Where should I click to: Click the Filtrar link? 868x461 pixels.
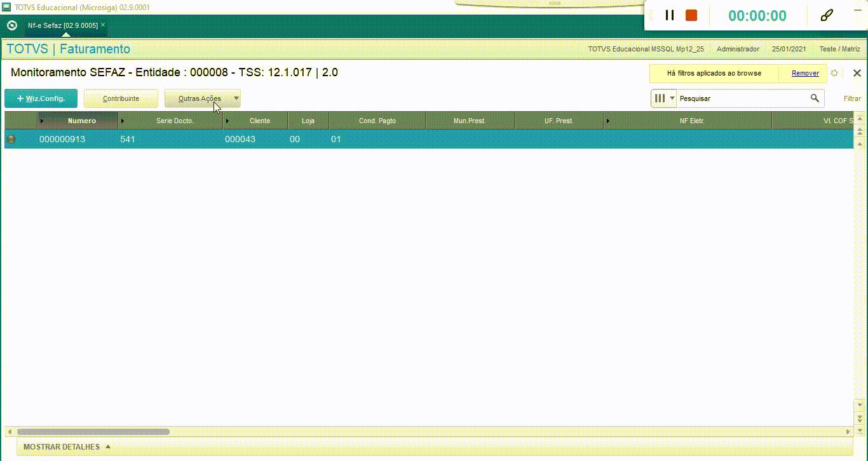[x=852, y=98]
